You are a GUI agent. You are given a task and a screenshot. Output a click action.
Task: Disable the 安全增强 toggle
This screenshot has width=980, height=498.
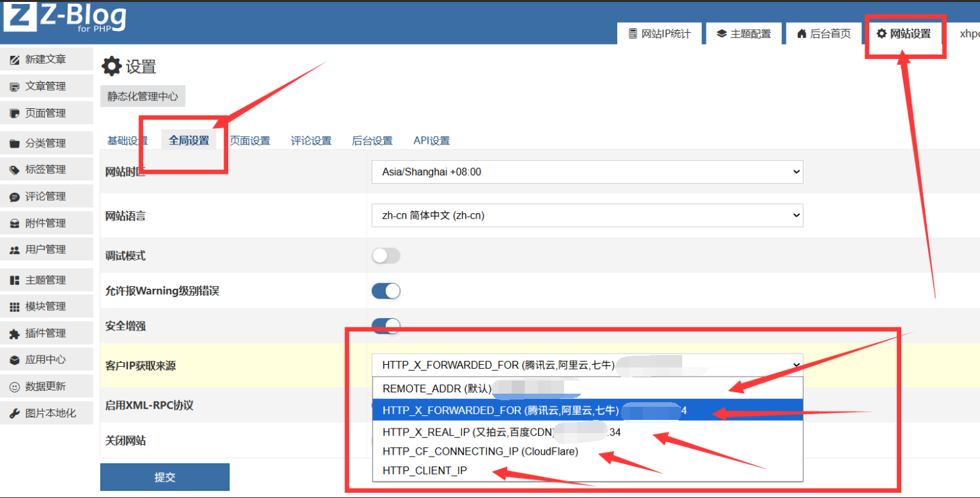pos(386,325)
